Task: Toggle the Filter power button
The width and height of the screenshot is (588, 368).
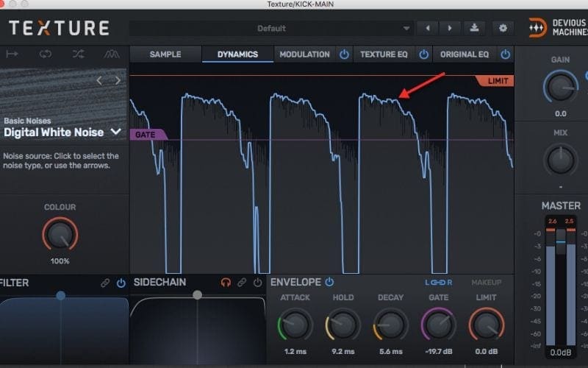Action: pyautogui.click(x=121, y=283)
